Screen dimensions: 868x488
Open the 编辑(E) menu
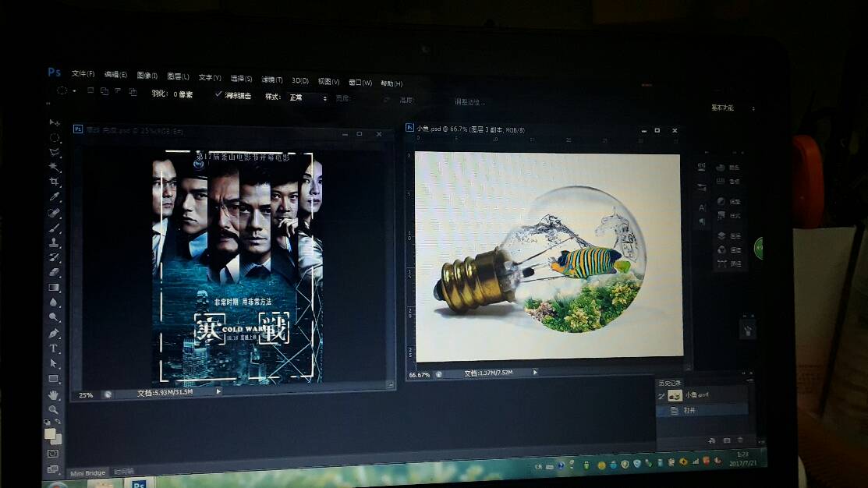[115, 75]
